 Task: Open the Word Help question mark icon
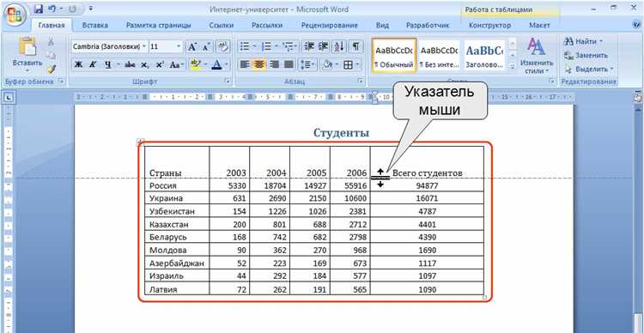pyautogui.click(x=636, y=25)
